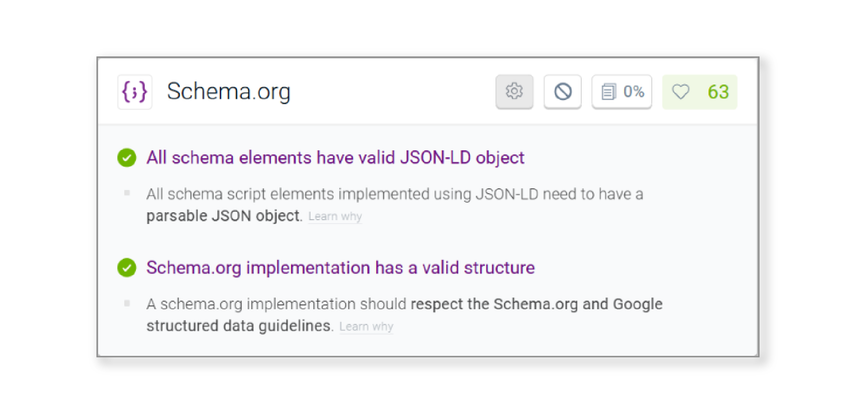This screenshot has height=414, width=856.
Task: Click the document icon beside 0%
Action: (x=609, y=92)
